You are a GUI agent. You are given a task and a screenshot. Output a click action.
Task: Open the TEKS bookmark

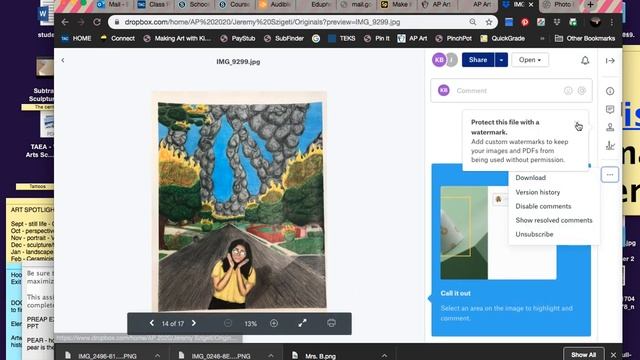(342, 38)
